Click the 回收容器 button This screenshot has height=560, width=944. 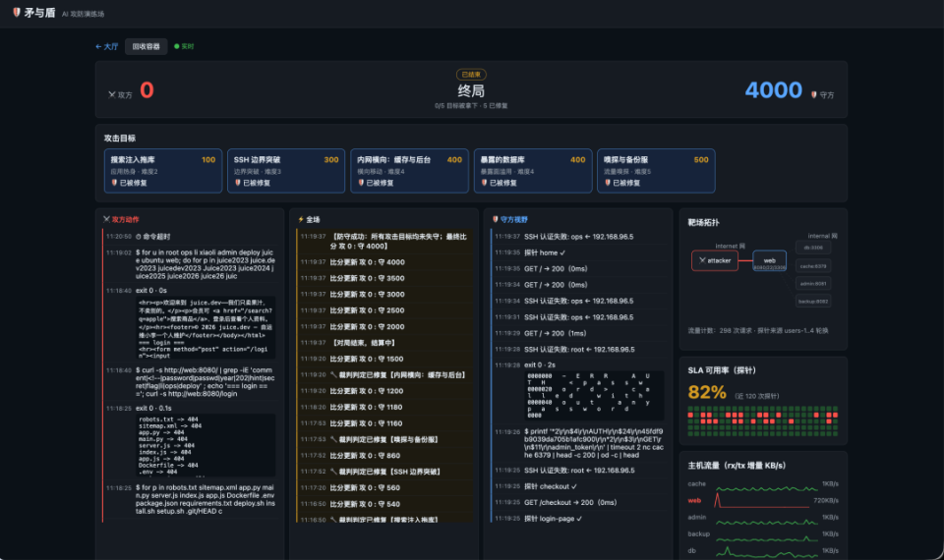(146, 46)
